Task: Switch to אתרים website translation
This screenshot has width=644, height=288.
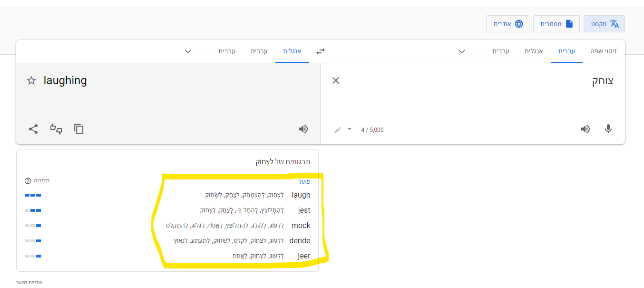Action: [507, 23]
